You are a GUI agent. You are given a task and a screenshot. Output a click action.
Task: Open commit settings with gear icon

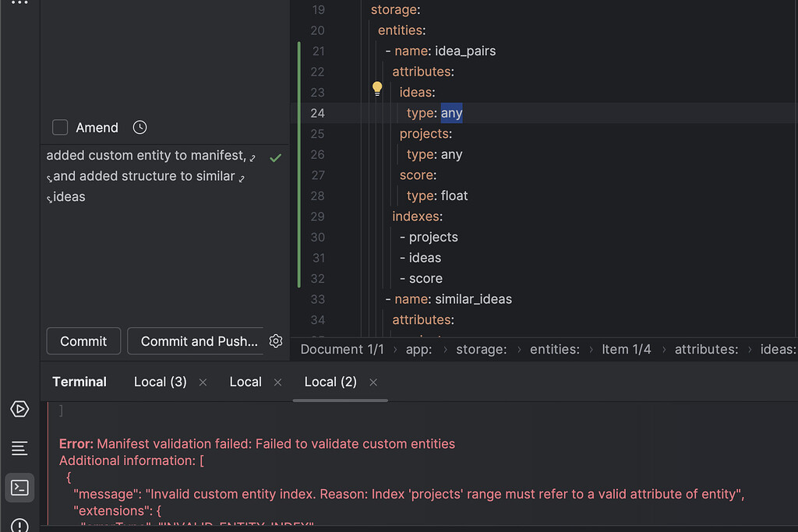coord(275,340)
